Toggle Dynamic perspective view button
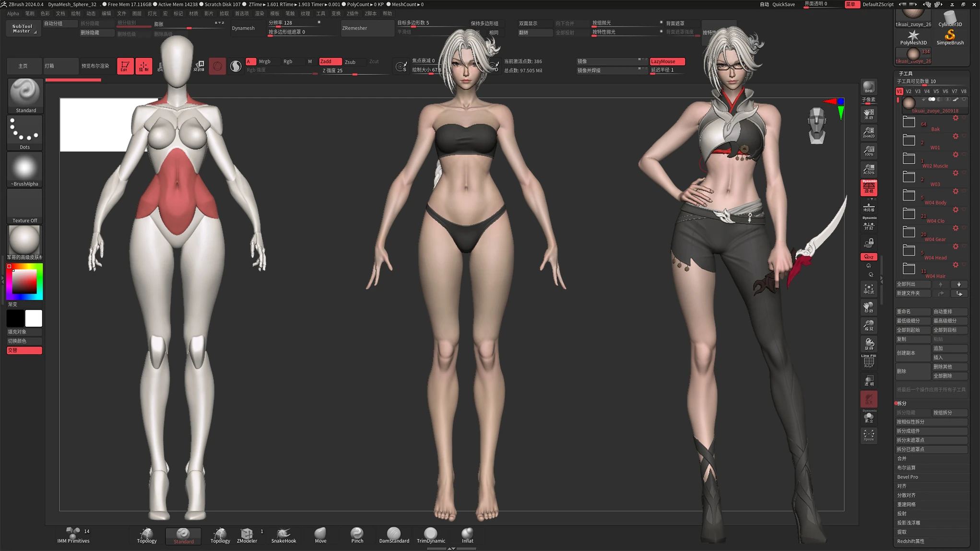980x551 pixels. point(869,188)
